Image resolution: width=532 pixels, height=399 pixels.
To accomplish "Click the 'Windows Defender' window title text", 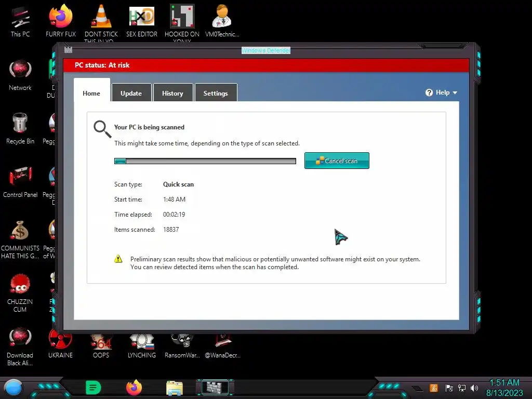I will pyautogui.click(x=266, y=50).
